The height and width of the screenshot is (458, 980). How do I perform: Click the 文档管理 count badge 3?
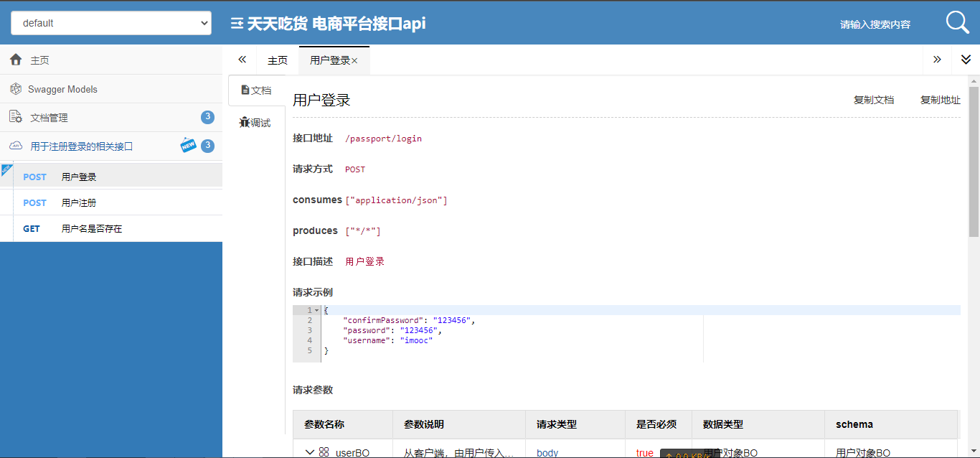click(x=207, y=117)
